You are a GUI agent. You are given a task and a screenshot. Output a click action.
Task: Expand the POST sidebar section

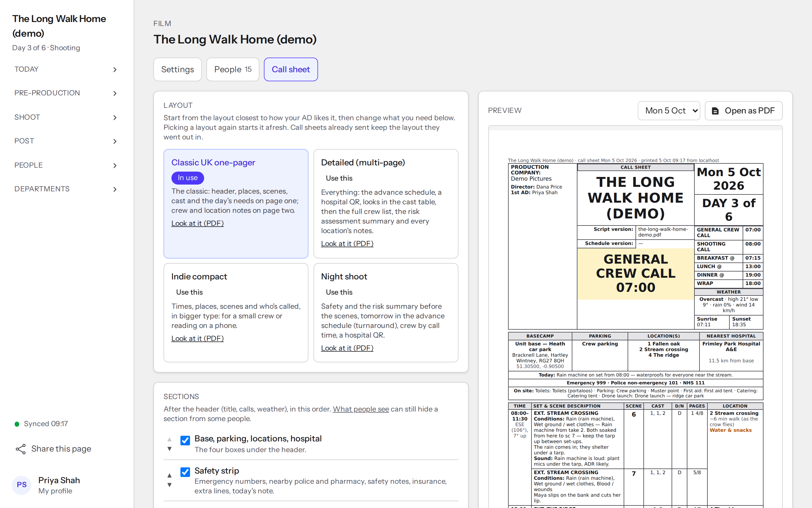[x=66, y=141]
